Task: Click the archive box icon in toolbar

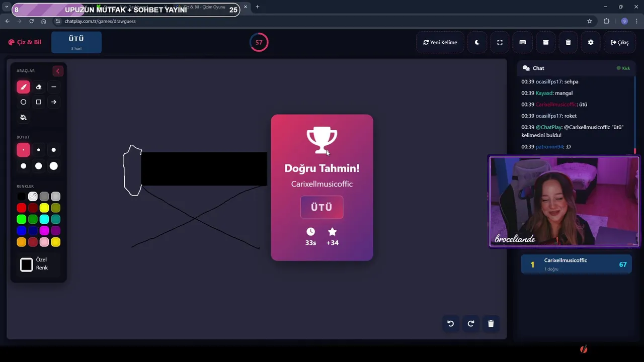Action: coord(545,42)
